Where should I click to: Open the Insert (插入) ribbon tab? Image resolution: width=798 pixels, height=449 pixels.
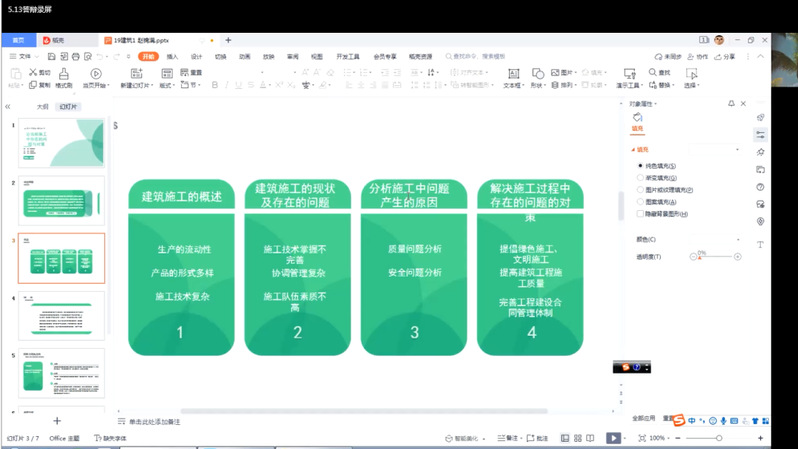172,57
